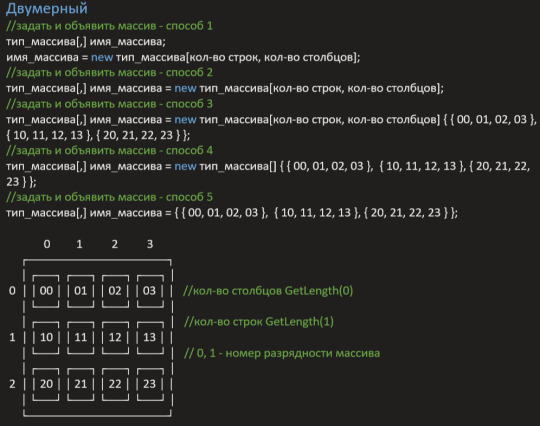Click grid cell "12"
This screenshot has height=426, width=540.
(x=115, y=337)
